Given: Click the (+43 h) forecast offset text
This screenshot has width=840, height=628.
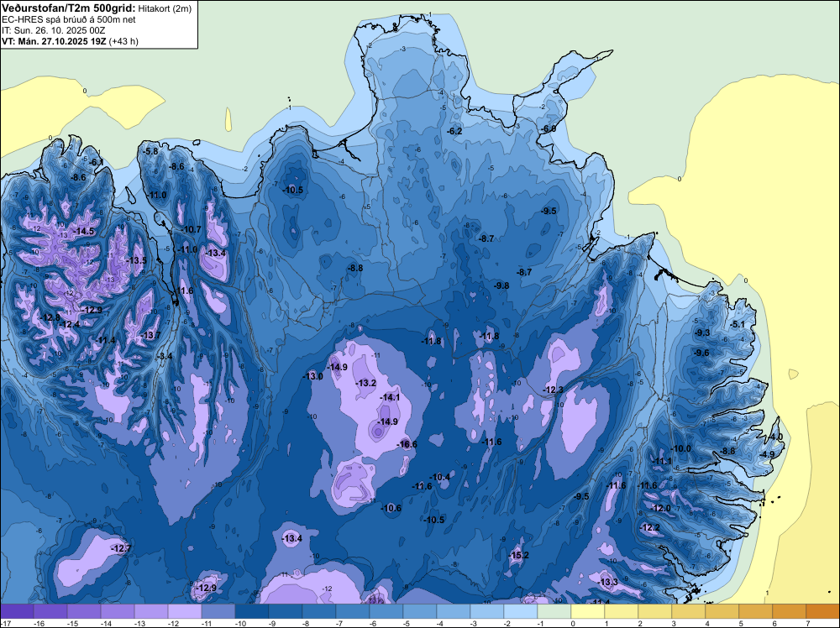Looking at the screenshot, I should [x=123, y=41].
